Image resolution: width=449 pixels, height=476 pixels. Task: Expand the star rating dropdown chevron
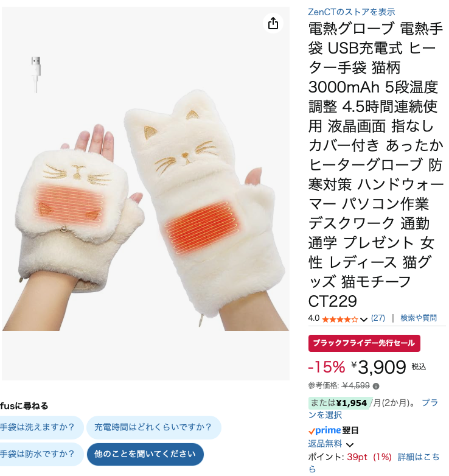(364, 320)
